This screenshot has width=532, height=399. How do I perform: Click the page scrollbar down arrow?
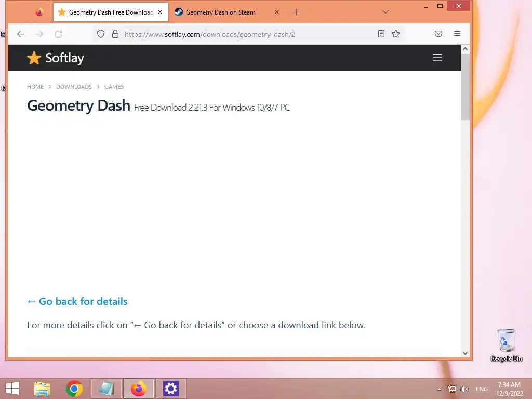pos(465,353)
